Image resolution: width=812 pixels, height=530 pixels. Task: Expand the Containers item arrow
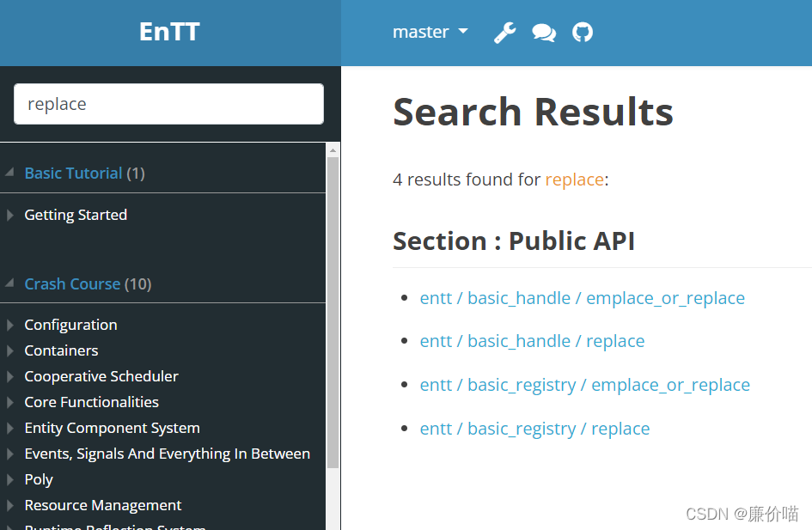tap(9, 351)
